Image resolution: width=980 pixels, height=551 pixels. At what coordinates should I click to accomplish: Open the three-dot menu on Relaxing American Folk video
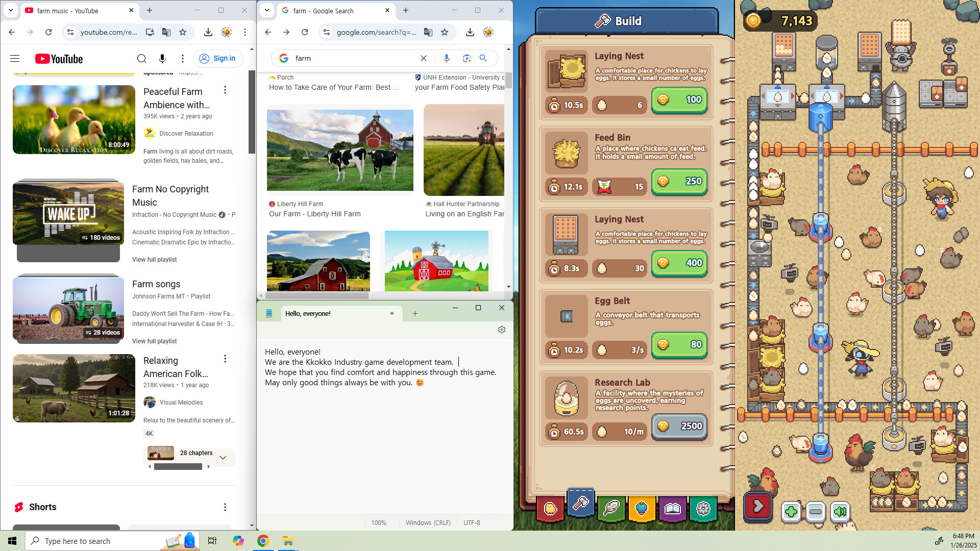pos(225,359)
